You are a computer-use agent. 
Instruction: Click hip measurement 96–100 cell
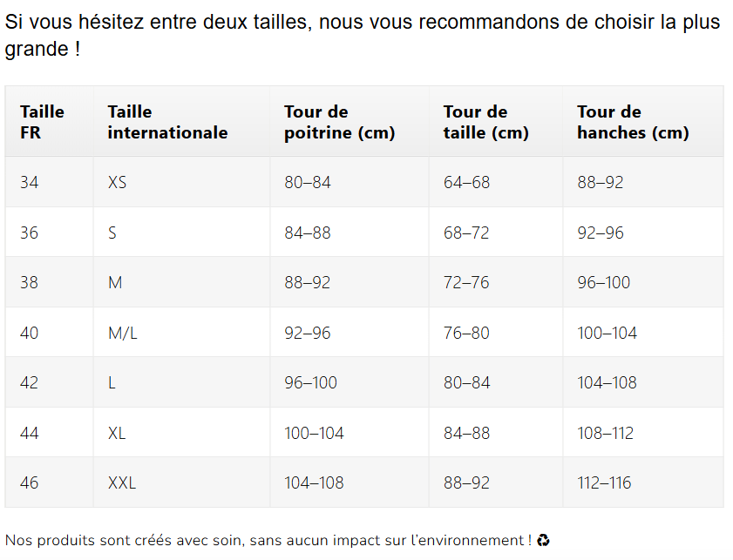point(603,282)
